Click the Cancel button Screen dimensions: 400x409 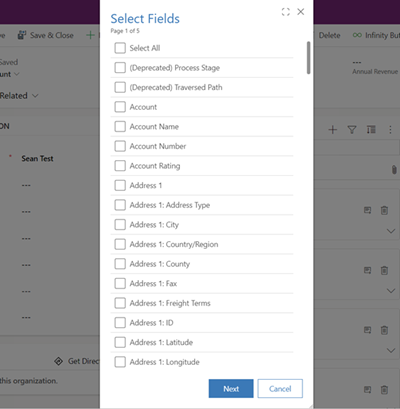[280, 389]
